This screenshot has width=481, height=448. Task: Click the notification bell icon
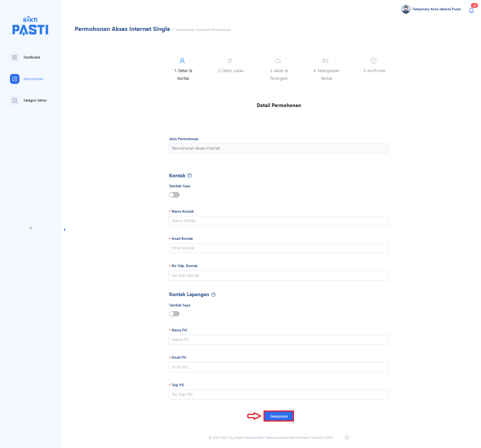click(471, 10)
